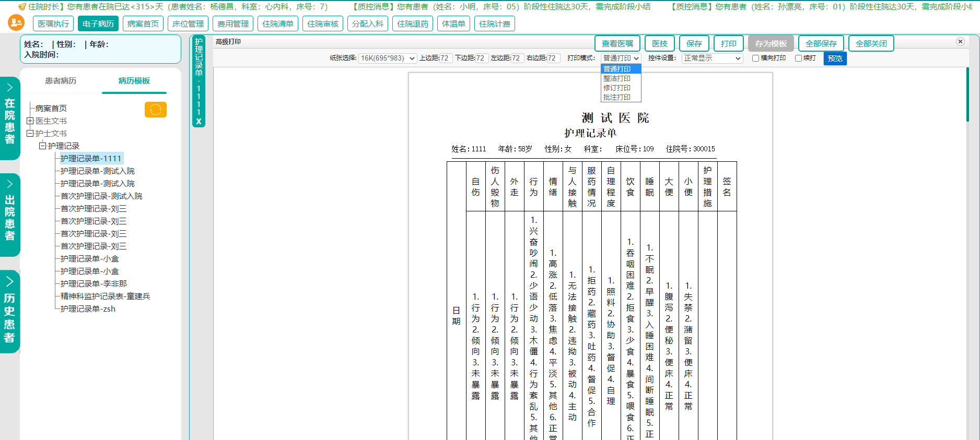Expand the 医生文书 tree node
This screenshot has height=440, width=980.
30,121
